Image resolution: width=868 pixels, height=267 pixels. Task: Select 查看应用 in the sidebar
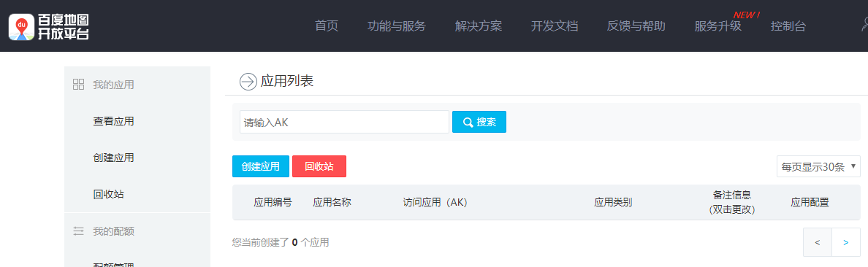coord(113,121)
